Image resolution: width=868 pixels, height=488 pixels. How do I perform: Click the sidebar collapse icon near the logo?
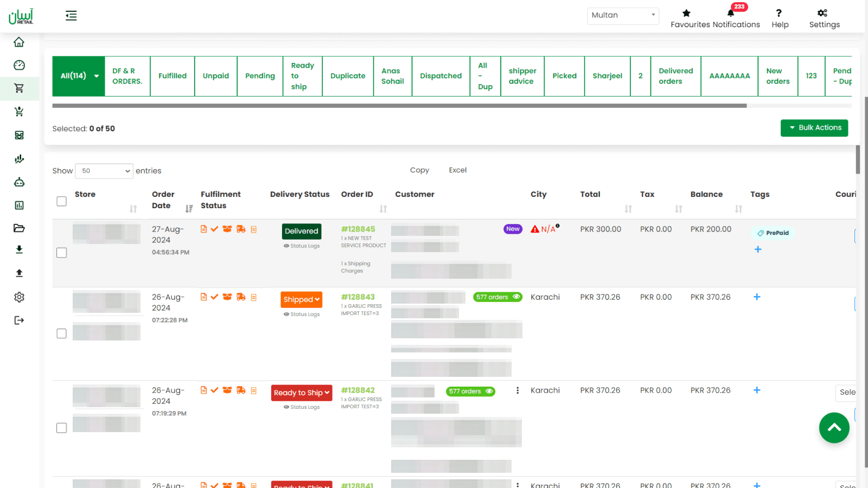tap(71, 16)
